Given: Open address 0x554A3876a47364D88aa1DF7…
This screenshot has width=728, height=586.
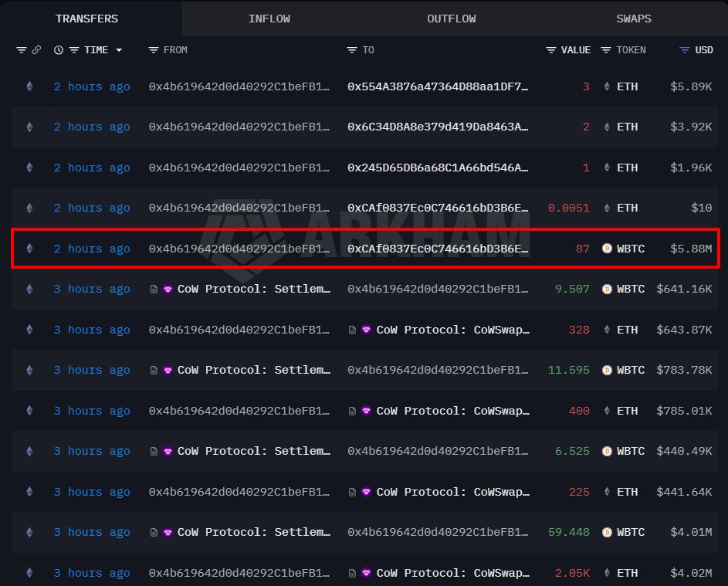Looking at the screenshot, I should coord(438,86).
